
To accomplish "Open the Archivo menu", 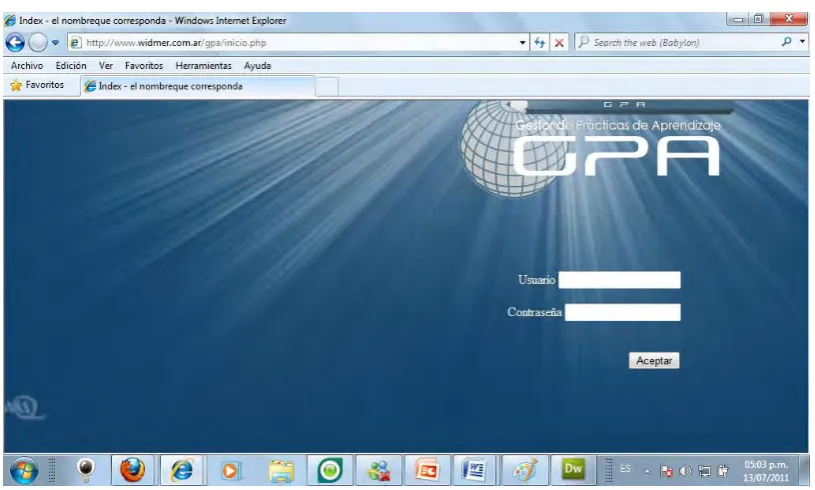I will pos(27,65).
